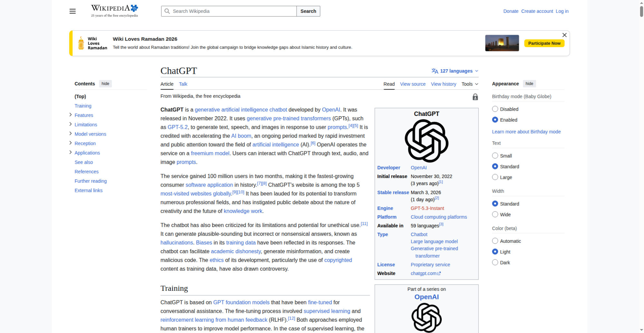Open the Tools dropdown menu

click(x=469, y=84)
